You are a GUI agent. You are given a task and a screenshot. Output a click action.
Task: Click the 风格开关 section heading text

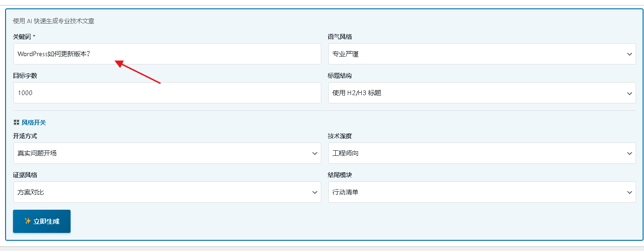(x=34, y=122)
